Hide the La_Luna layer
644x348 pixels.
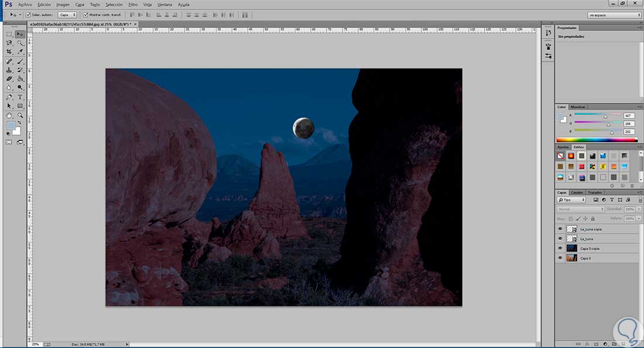pos(560,239)
